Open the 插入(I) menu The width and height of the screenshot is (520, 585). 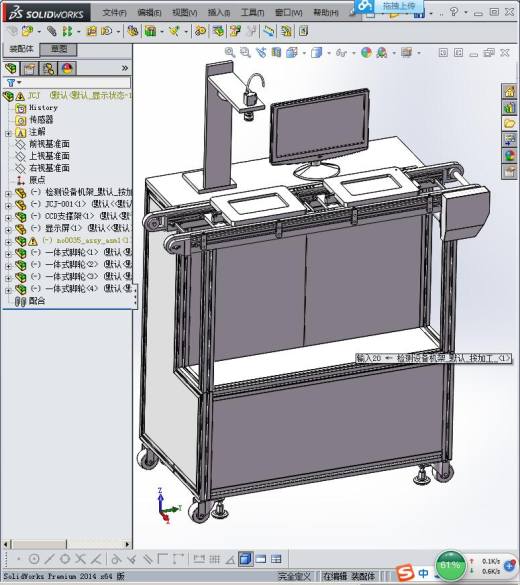coord(219,13)
